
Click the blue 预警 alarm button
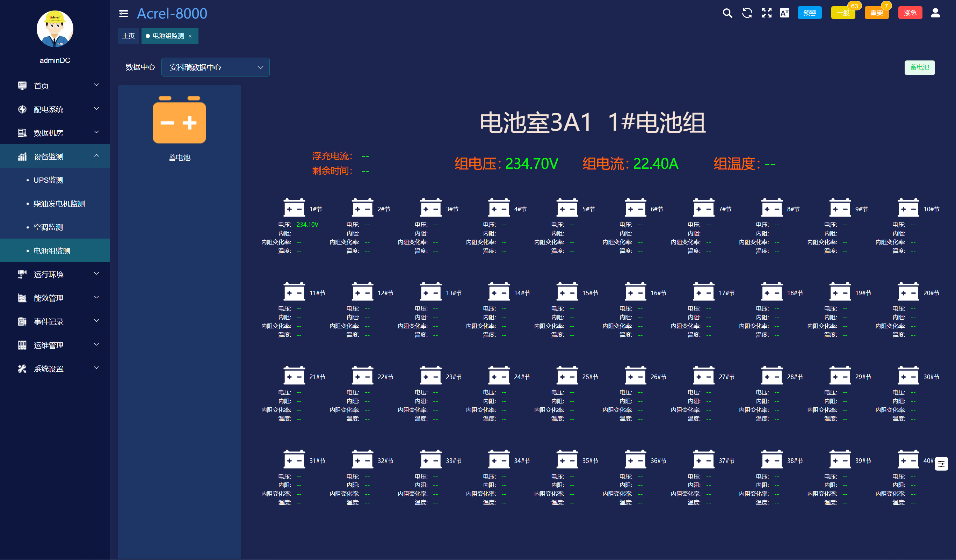point(809,13)
